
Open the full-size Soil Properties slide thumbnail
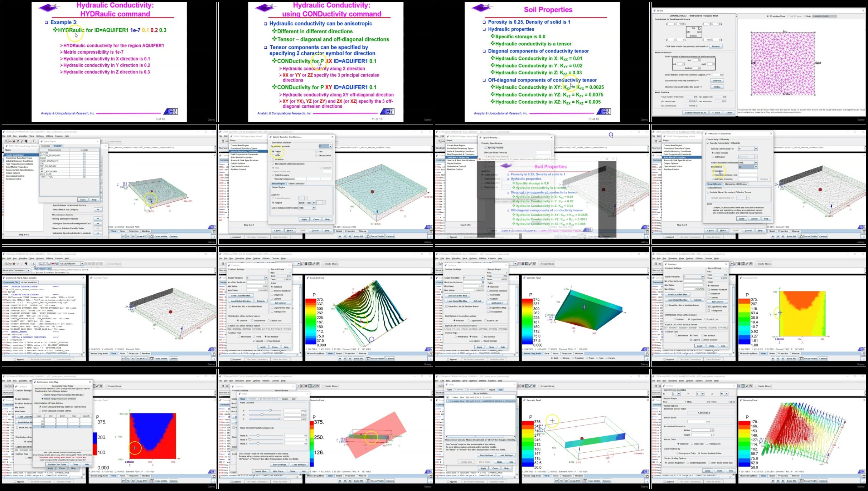[x=542, y=62]
